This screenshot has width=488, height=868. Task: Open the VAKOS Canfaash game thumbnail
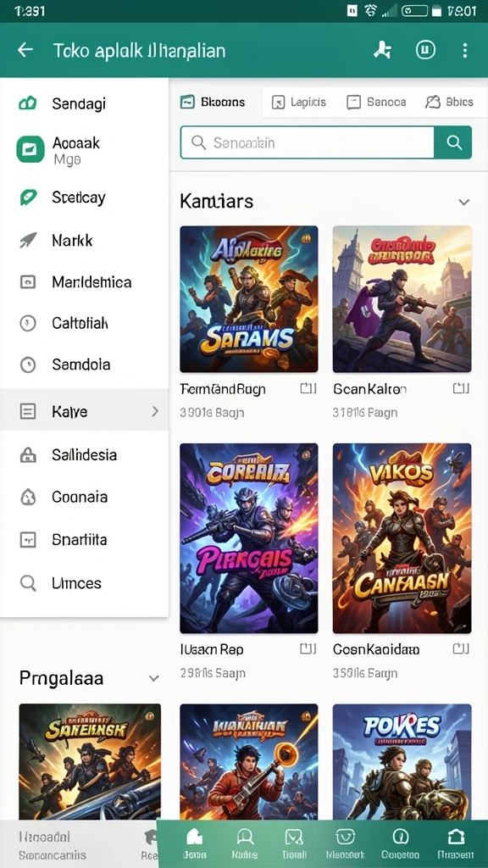click(402, 538)
